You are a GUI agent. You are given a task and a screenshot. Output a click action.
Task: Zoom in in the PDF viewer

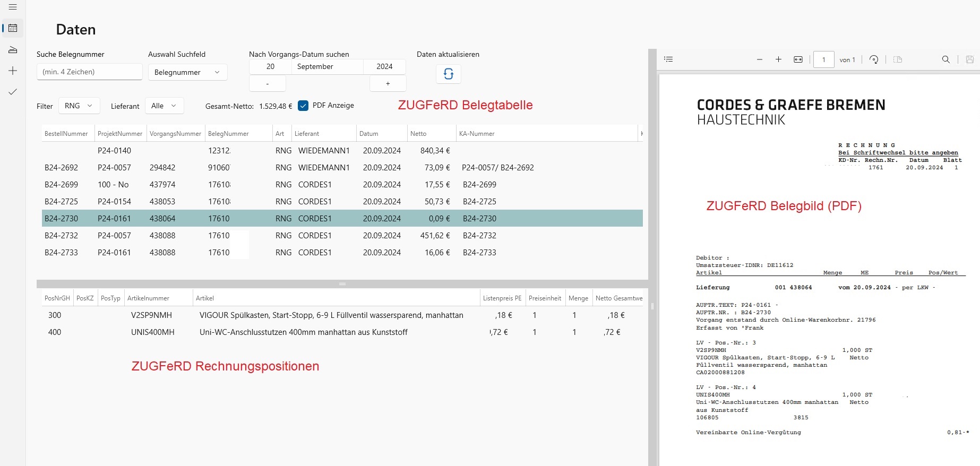coord(778,59)
